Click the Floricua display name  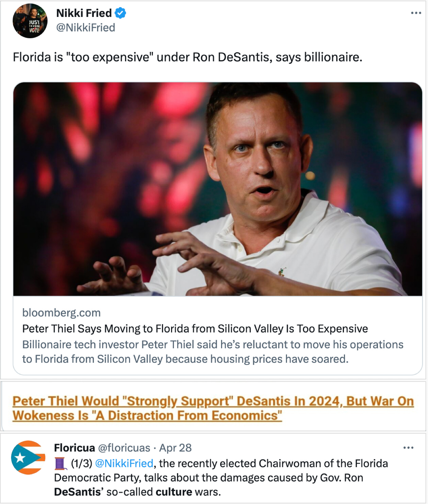(74, 448)
